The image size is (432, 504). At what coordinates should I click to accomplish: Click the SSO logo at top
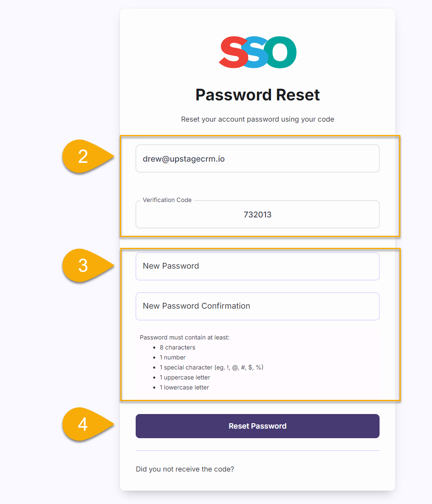[x=258, y=52]
